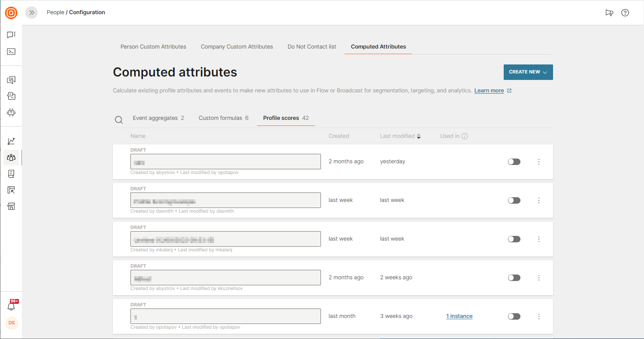The height and width of the screenshot is (339, 644).
Task: Open the Learn more link
Action: pyautogui.click(x=489, y=91)
